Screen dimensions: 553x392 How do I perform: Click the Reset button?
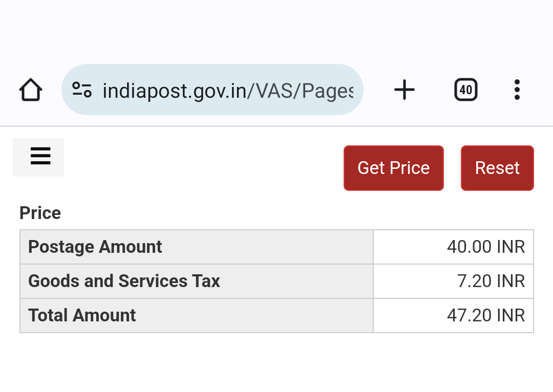[x=497, y=168]
